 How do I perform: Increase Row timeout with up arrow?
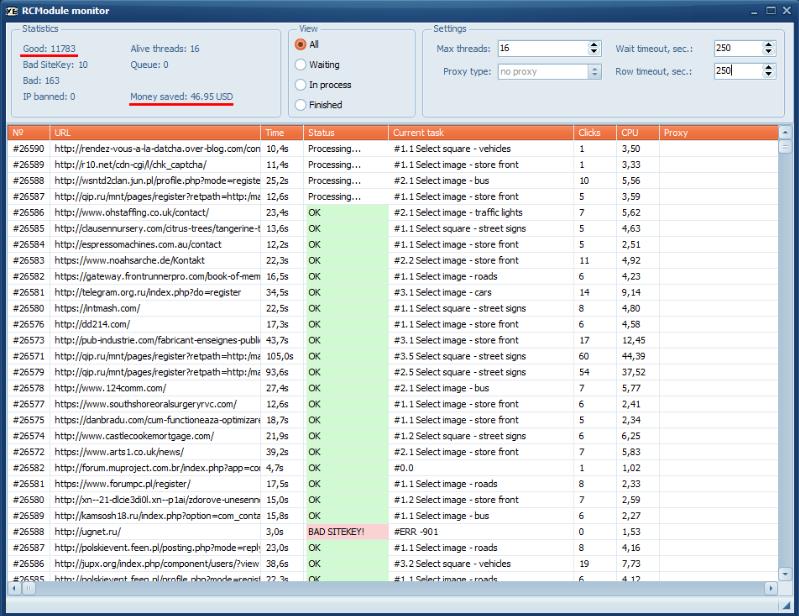point(768,67)
